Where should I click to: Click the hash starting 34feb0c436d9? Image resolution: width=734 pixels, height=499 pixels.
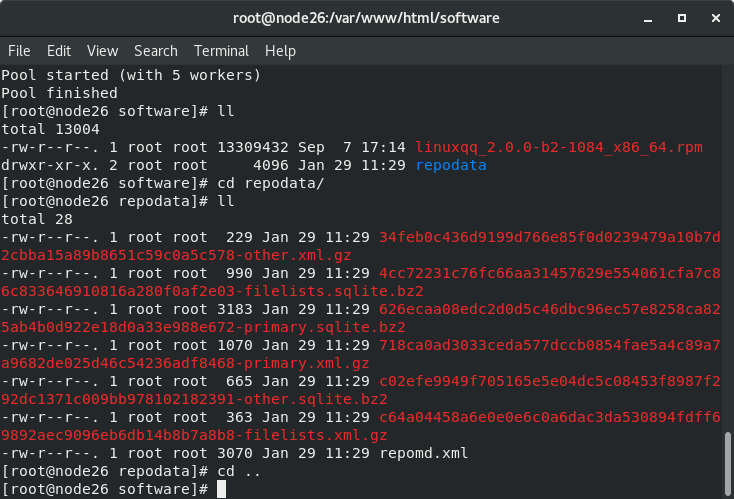coord(550,237)
